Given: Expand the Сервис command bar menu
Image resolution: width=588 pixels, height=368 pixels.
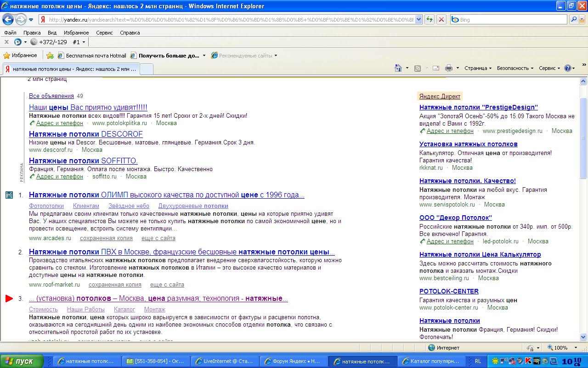Looking at the screenshot, I should point(549,68).
